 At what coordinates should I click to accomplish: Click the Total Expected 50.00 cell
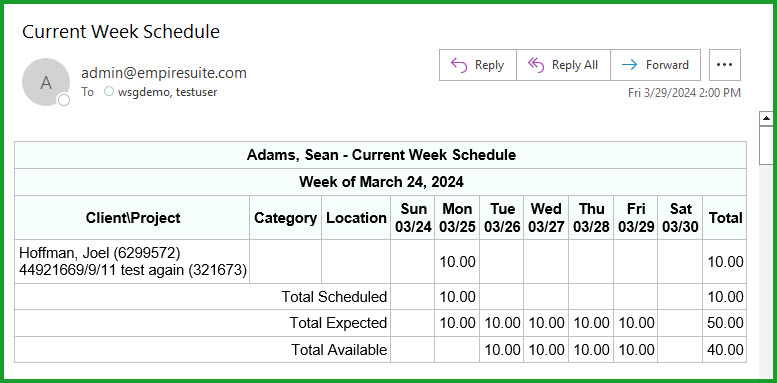coord(724,323)
